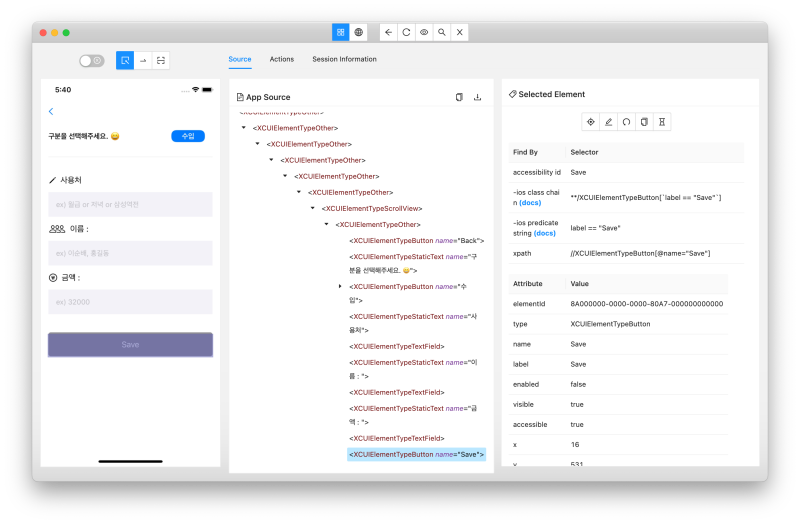Copy attributes to clipboard icon
This screenshot has height=524, width=800.
tap(644, 122)
